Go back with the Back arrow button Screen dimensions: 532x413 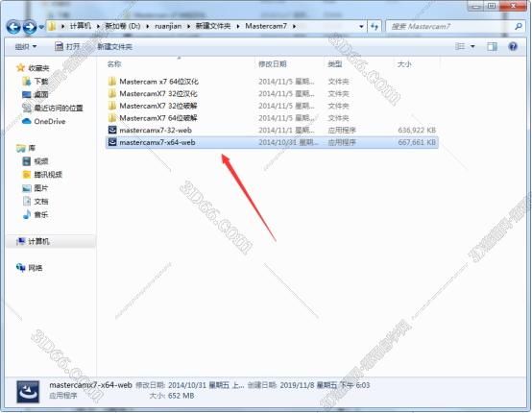(x=13, y=27)
